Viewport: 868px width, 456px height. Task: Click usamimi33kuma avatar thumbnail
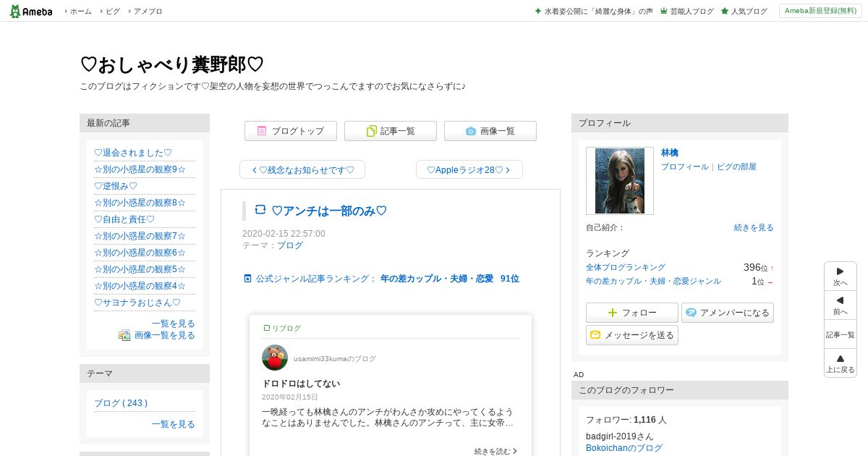275,358
